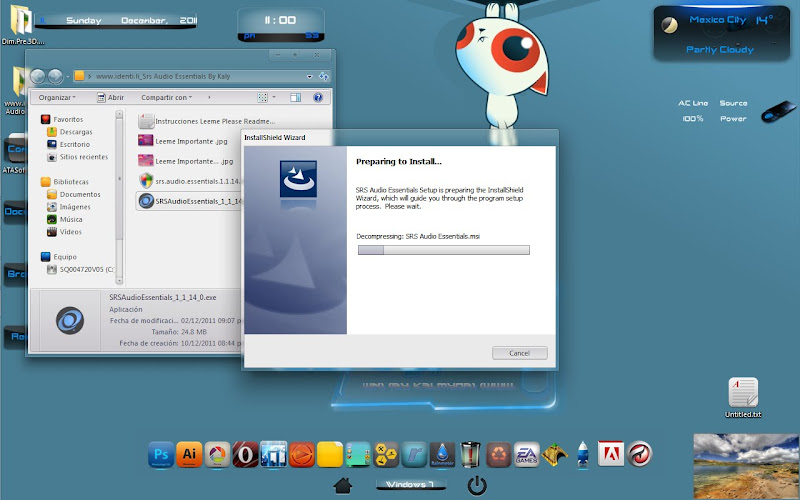800x500 pixels.
Task: Open Picasa in the dock
Action: [217, 454]
